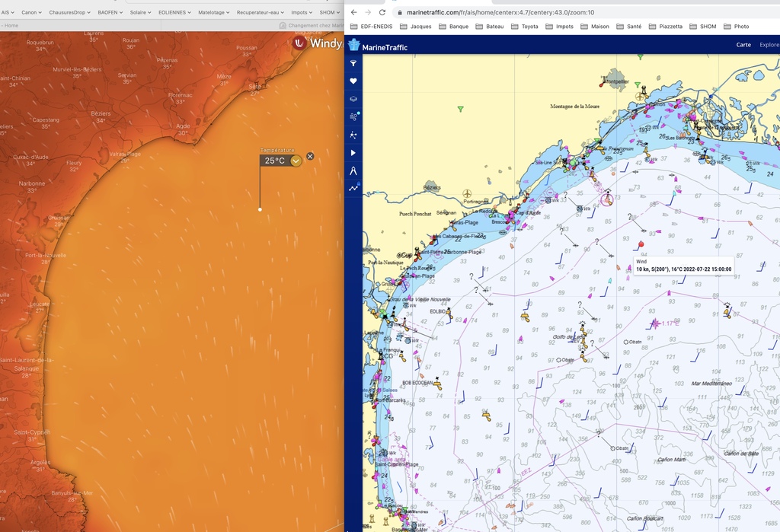Viewport: 780px width, 532px height.
Task: Open the MarineTraffic filter funnel tool
Action: 353,63
